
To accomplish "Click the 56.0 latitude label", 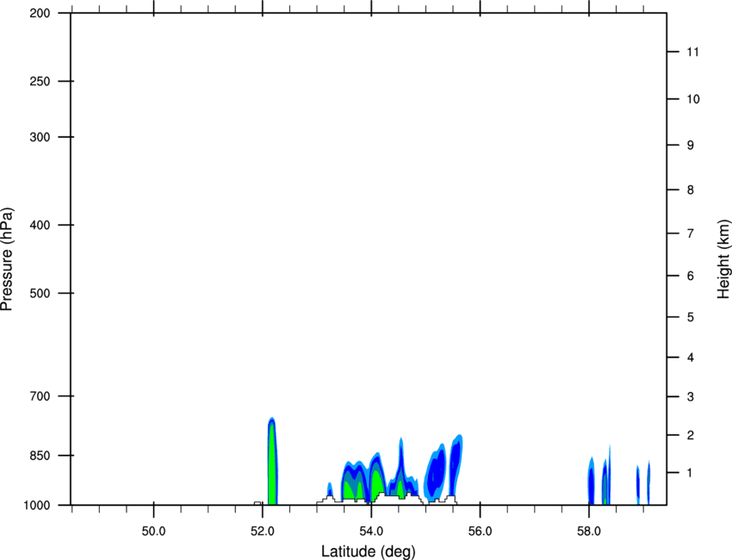I will (480, 532).
